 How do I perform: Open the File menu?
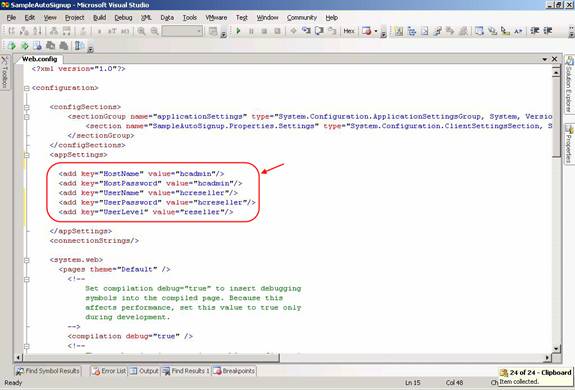click(11, 17)
